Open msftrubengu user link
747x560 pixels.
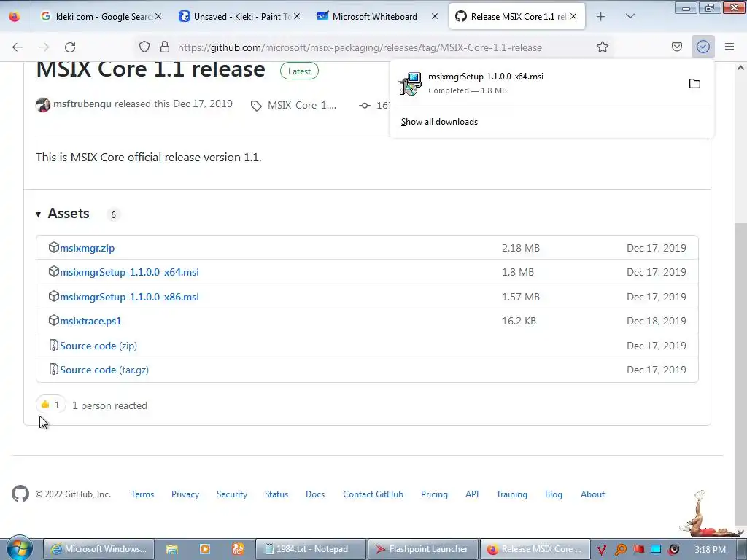[x=82, y=104]
